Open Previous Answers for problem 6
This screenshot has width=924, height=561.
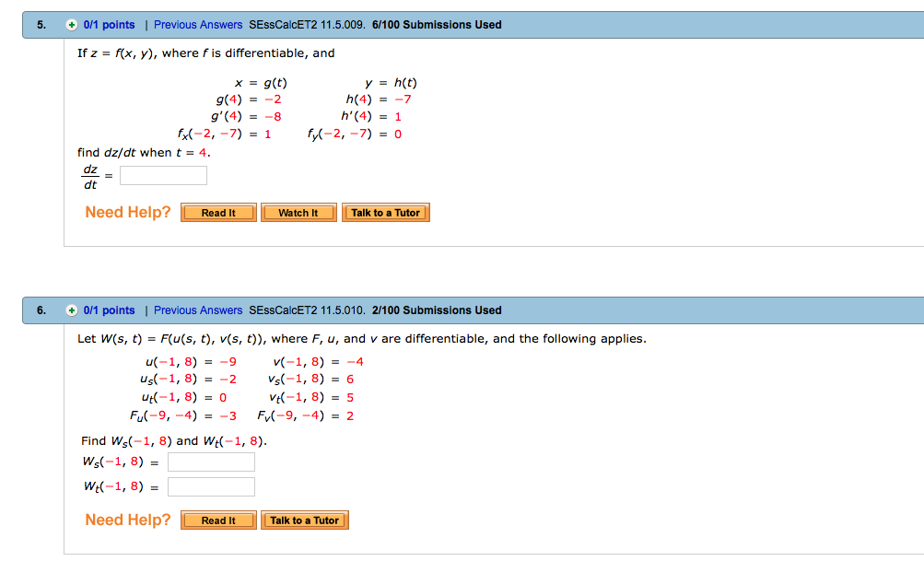coord(197,310)
